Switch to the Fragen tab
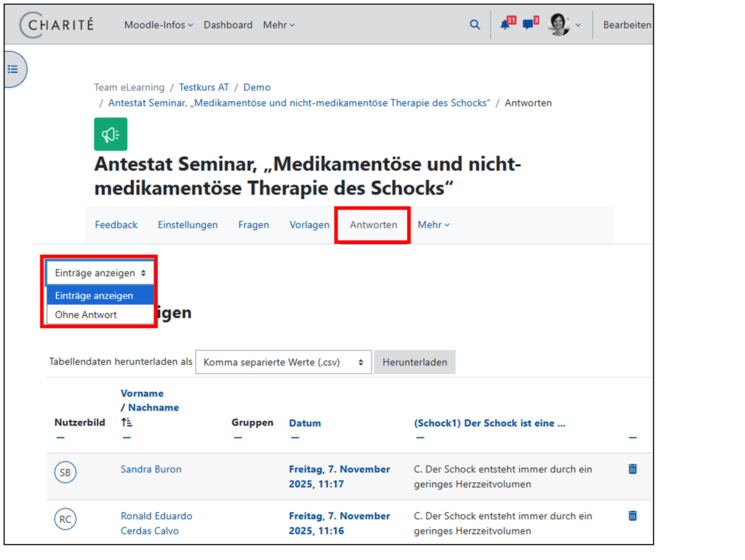 [x=253, y=225]
